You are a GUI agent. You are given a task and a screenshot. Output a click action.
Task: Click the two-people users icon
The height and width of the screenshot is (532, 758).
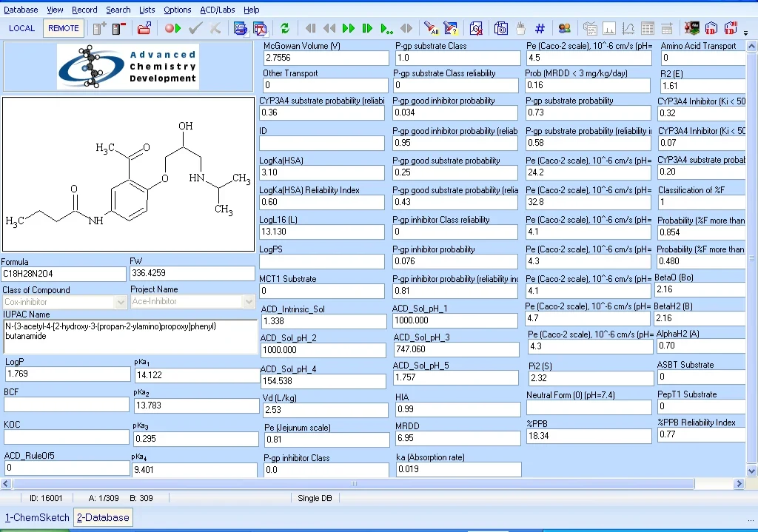coord(564,29)
